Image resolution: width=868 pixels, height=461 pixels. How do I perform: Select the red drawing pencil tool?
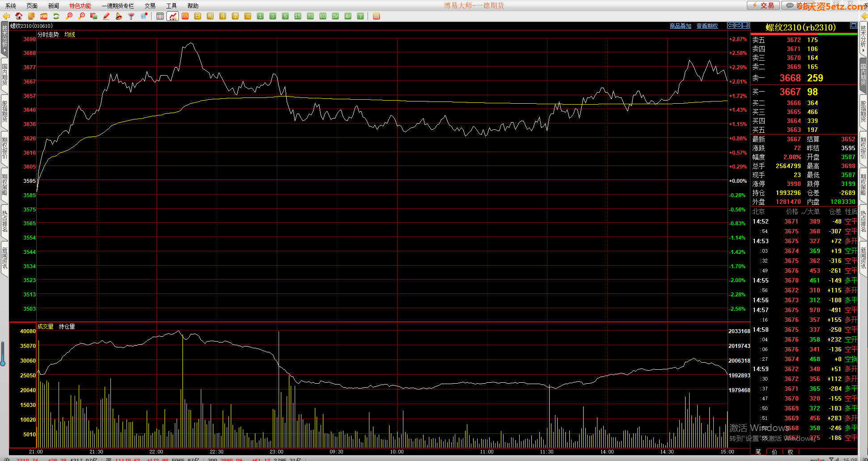pyautogui.click(x=106, y=16)
